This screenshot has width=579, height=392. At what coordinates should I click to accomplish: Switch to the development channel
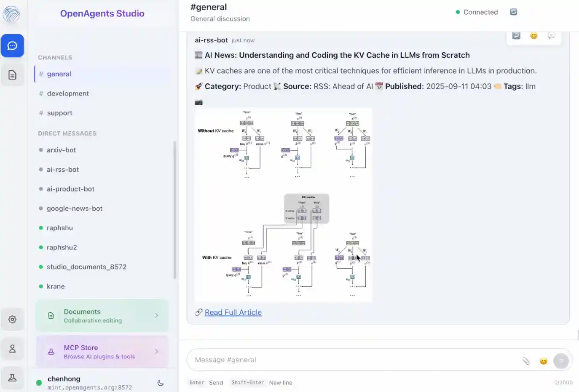click(x=68, y=93)
